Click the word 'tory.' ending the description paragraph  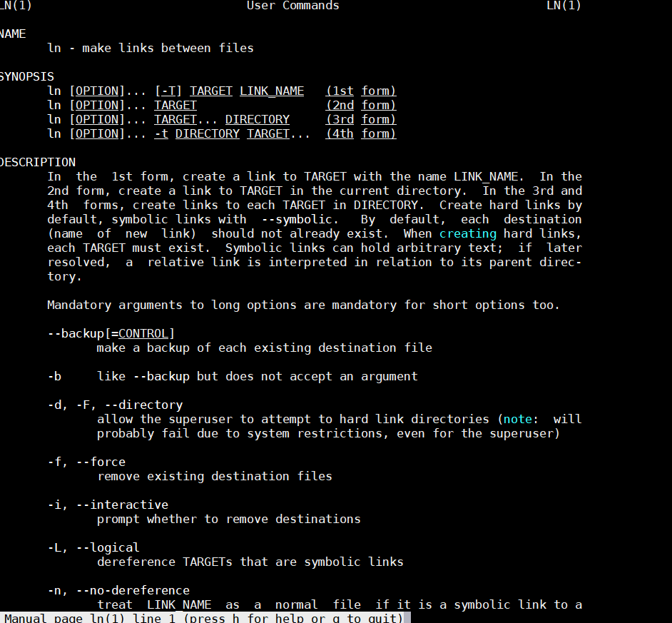pos(64,277)
